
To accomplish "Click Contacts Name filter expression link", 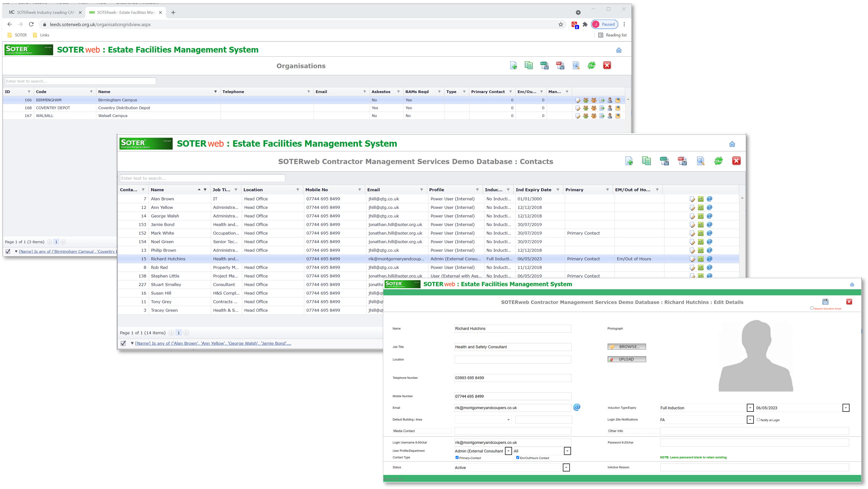I will 213,343.
